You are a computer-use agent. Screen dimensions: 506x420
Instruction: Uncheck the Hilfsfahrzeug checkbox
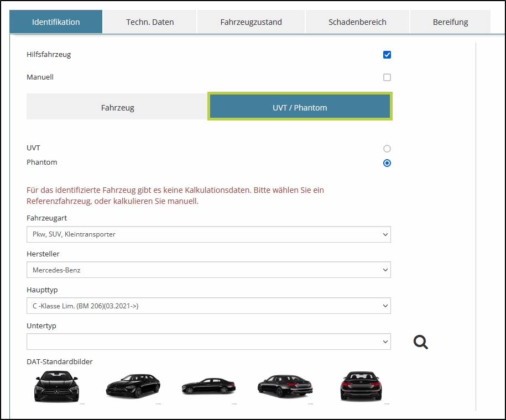pyautogui.click(x=387, y=55)
